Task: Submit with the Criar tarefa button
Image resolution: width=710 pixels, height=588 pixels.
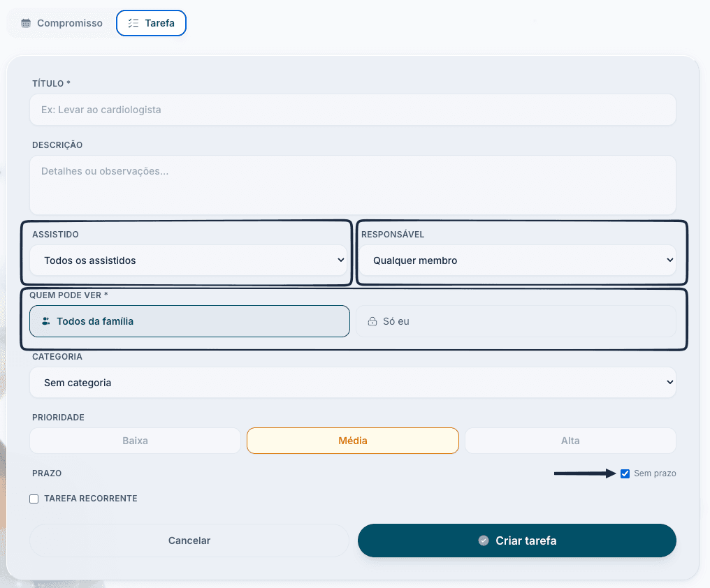Action: 517,541
